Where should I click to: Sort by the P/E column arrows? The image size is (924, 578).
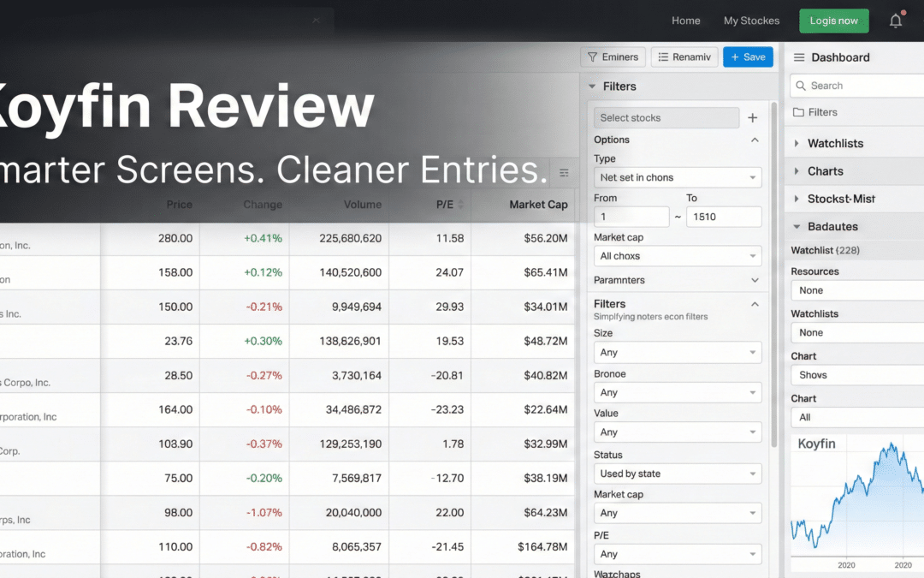tap(461, 205)
